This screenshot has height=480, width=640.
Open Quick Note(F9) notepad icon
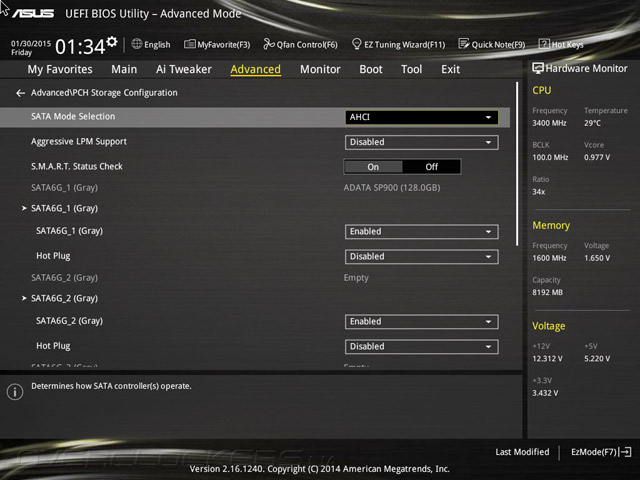coord(464,44)
